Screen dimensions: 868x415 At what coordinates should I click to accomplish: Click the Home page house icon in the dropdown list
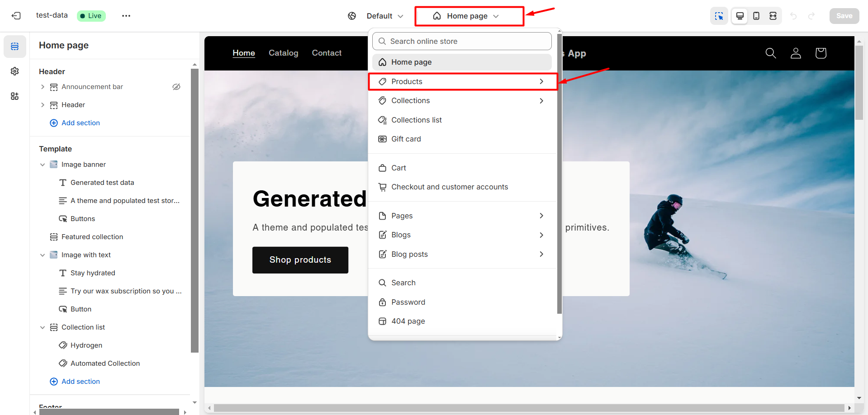coord(382,62)
